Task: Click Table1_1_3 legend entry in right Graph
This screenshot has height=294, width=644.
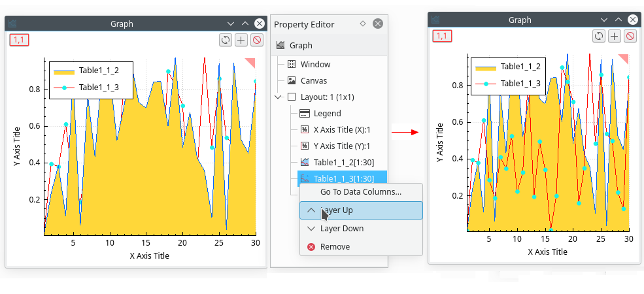Action: click(520, 84)
